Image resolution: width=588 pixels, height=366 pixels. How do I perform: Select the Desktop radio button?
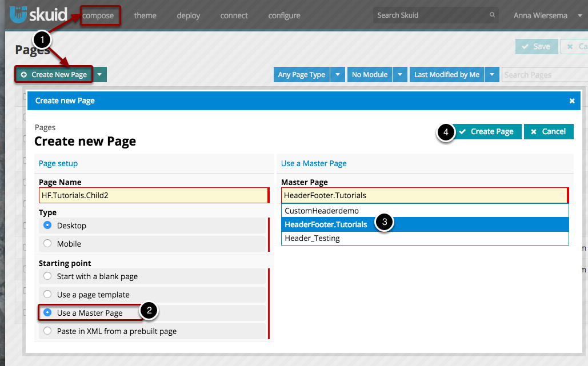pyautogui.click(x=47, y=225)
